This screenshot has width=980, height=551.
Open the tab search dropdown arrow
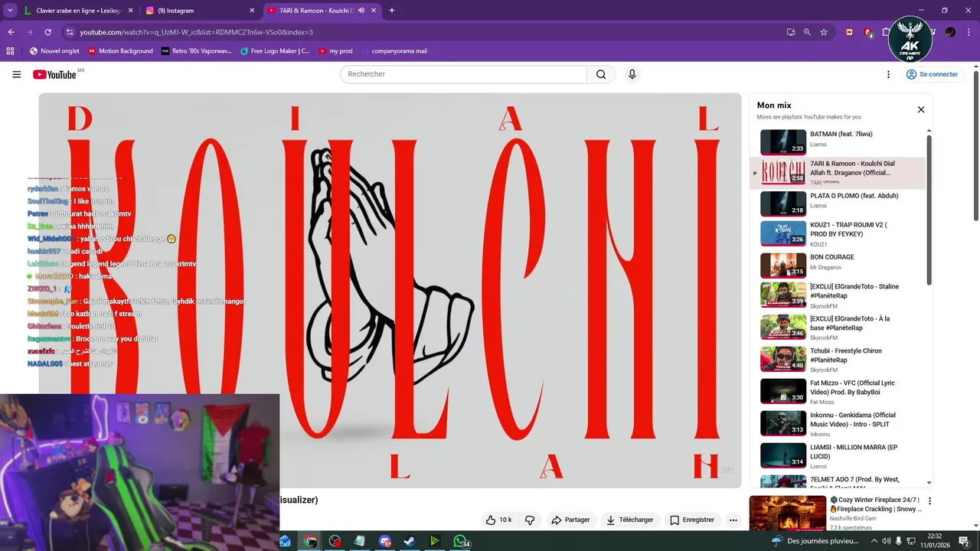click(10, 11)
